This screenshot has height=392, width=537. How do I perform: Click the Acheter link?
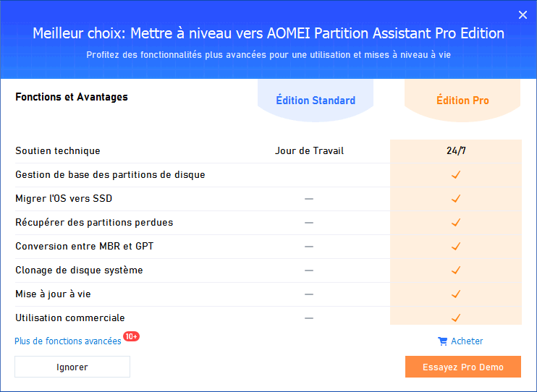coord(467,341)
